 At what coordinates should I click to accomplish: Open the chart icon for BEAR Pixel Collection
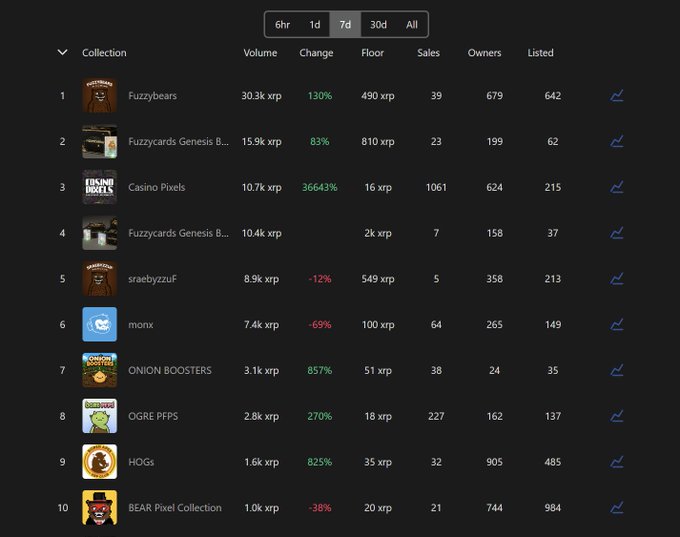click(617, 508)
